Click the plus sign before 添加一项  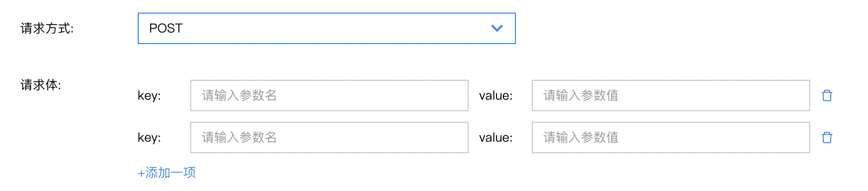tap(141, 173)
